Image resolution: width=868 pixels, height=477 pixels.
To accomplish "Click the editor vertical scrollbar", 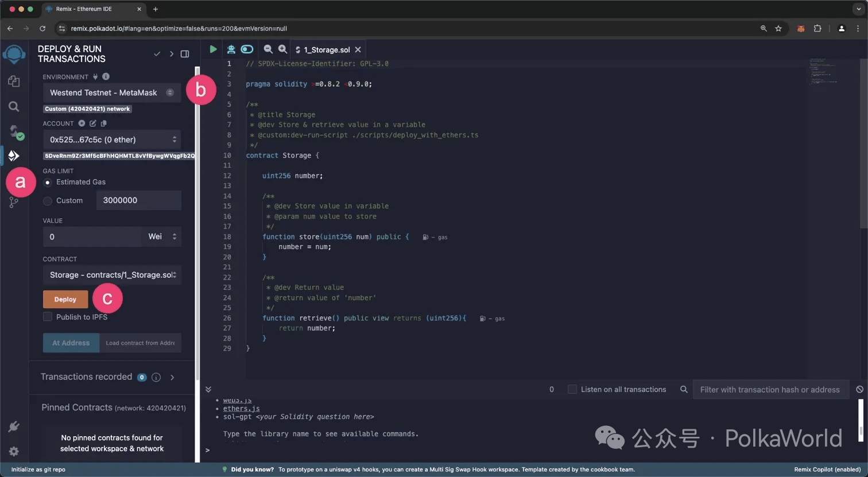I will point(864,144).
